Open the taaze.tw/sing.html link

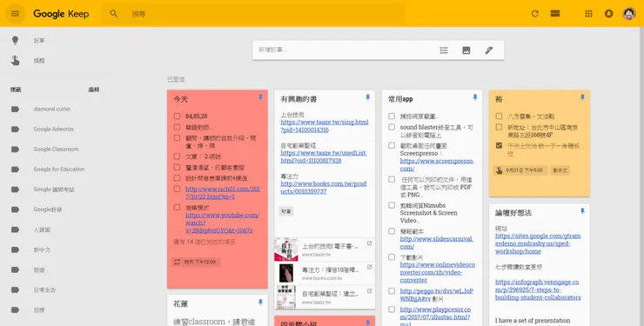click(325, 126)
